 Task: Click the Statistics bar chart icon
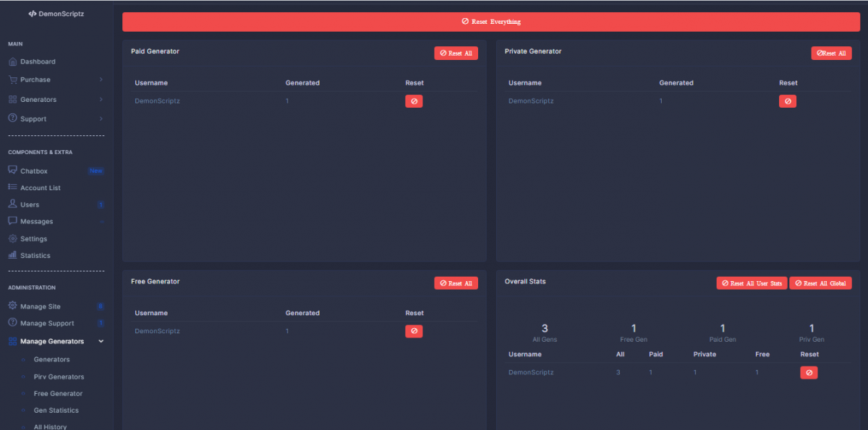pyautogui.click(x=13, y=255)
